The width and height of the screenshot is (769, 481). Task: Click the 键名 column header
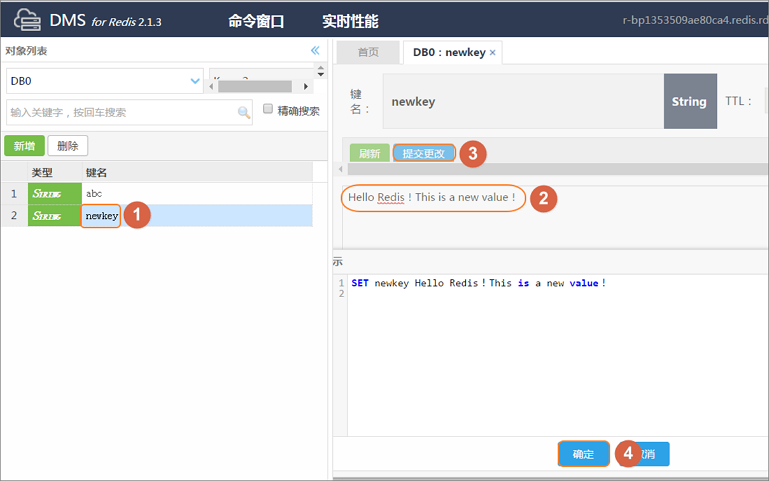click(96, 173)
